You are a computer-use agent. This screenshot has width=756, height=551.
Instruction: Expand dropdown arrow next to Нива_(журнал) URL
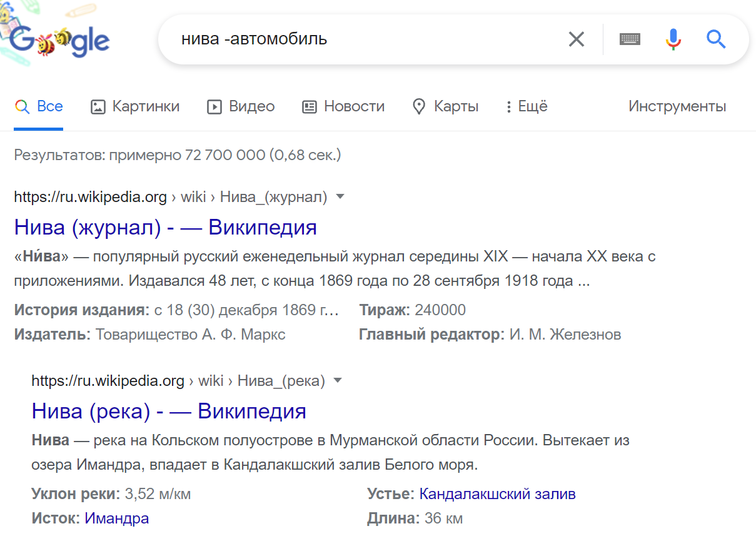point(340,197)
